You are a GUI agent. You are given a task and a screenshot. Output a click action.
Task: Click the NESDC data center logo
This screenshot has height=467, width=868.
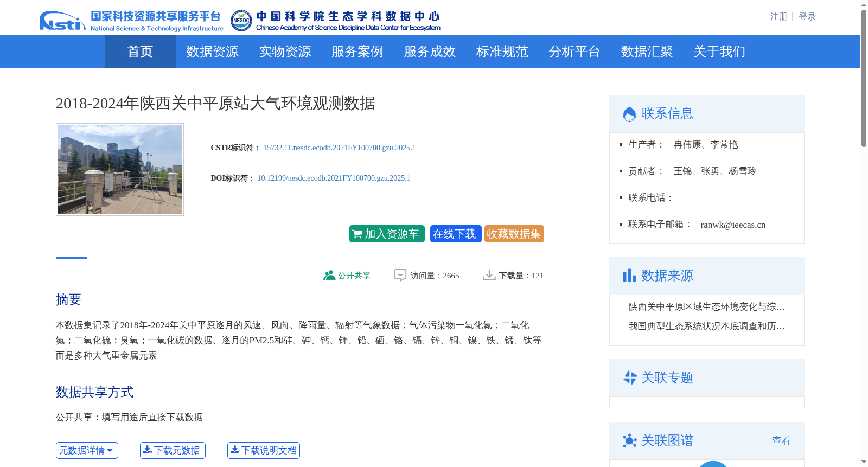tap(335, 21)
